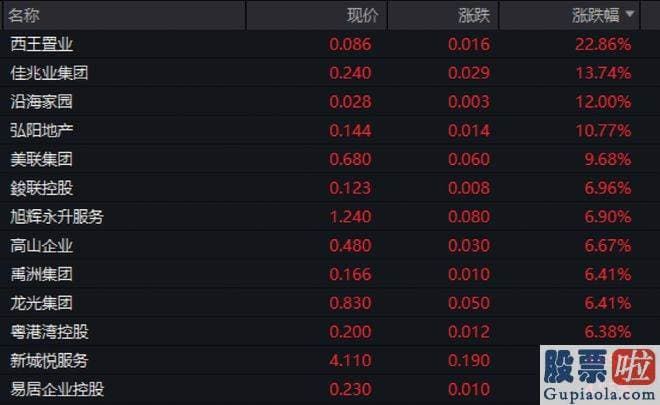Click the 现价 column header

point(362,16)
